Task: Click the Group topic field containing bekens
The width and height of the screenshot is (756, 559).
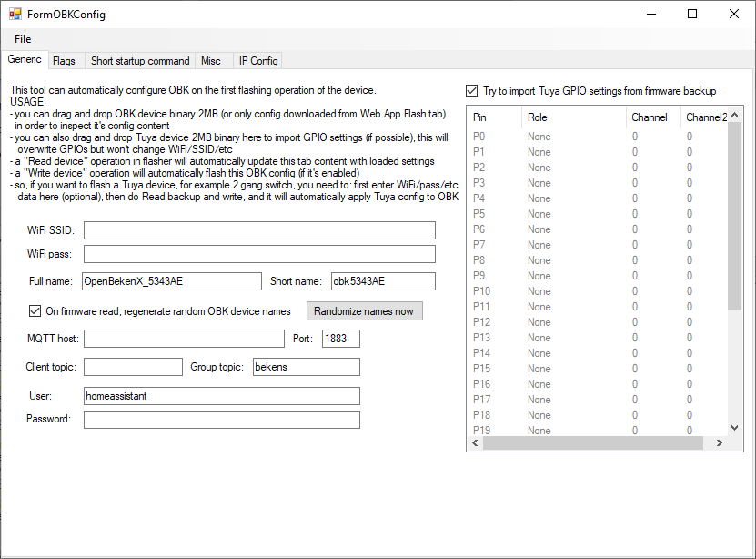Action: 306,367
